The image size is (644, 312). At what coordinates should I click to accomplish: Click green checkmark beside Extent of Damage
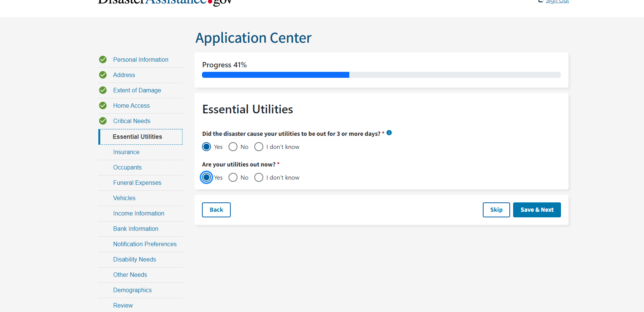(103, 90)
